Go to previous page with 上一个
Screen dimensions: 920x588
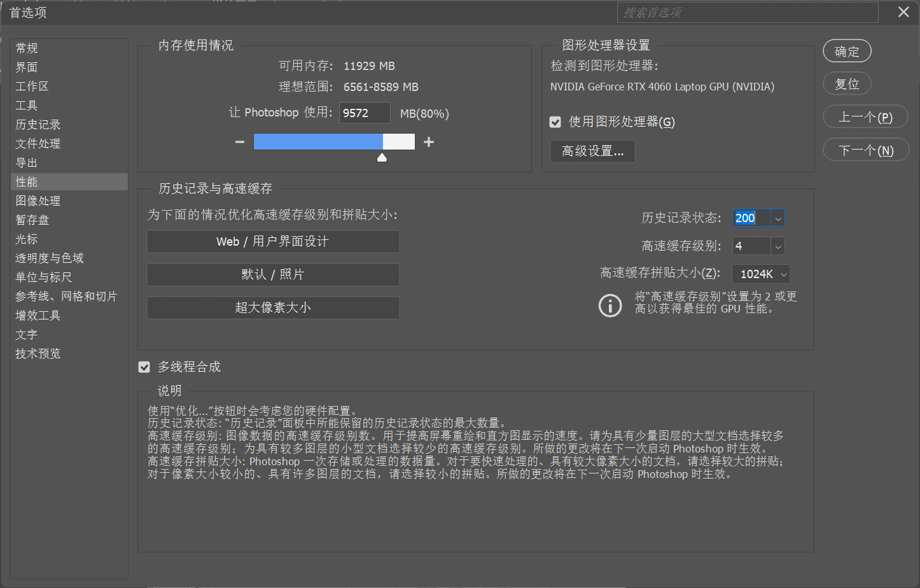click(x=865, y=117)
